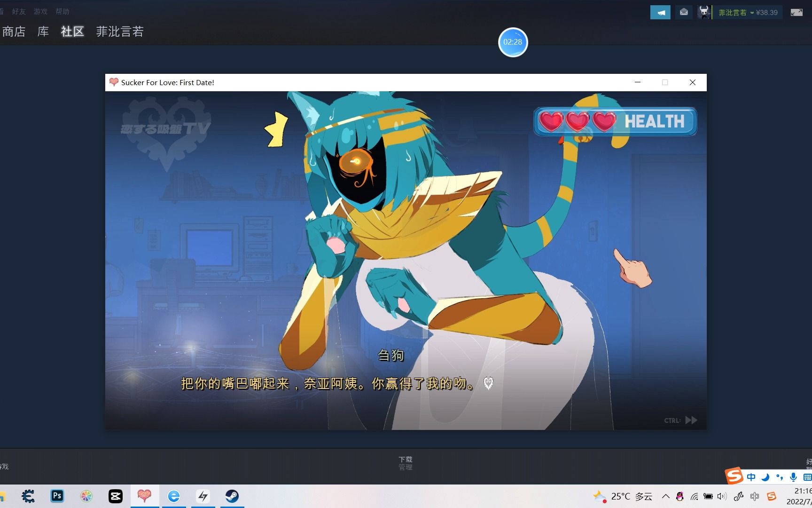Open the 库 library tab
This screenshot has height=508, width=812.
(43, 32)
